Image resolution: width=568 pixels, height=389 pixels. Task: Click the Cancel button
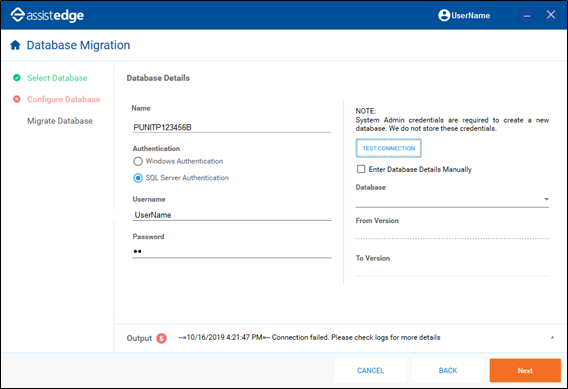pos(370,371)
